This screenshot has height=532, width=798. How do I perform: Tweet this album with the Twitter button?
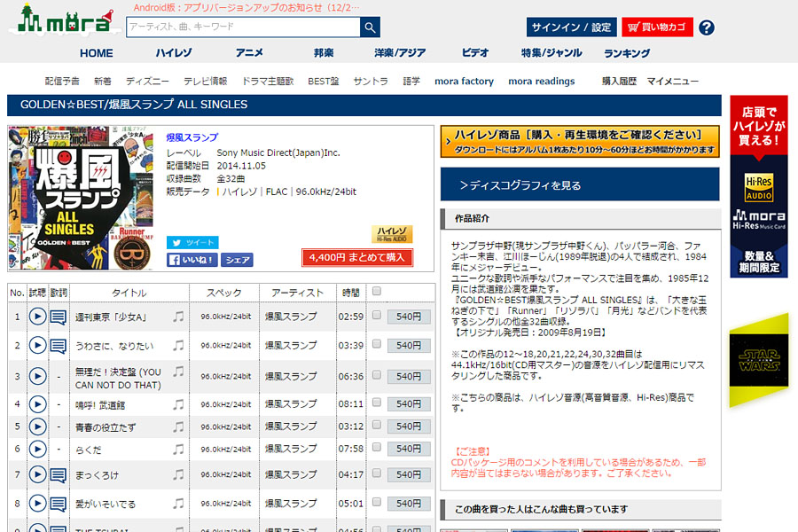(x=192, y=242)
